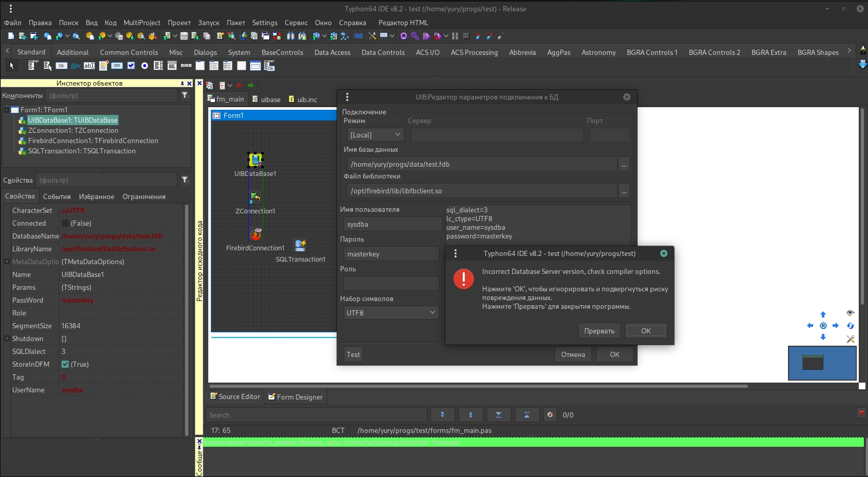Click the binoculars Find icon in toolbar
The width and height of the screenshot is (868, 477).
pos(291,36)
